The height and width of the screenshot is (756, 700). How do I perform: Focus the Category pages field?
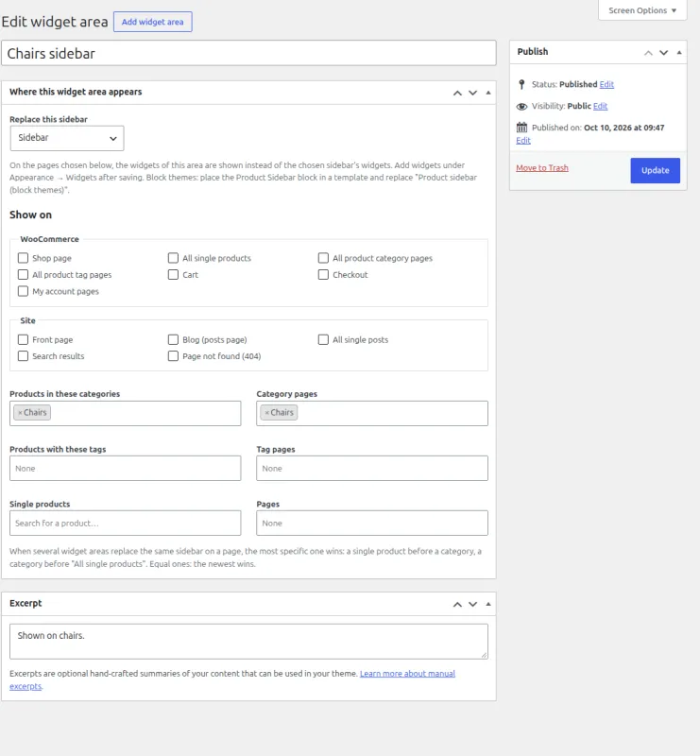pos(372,413)
